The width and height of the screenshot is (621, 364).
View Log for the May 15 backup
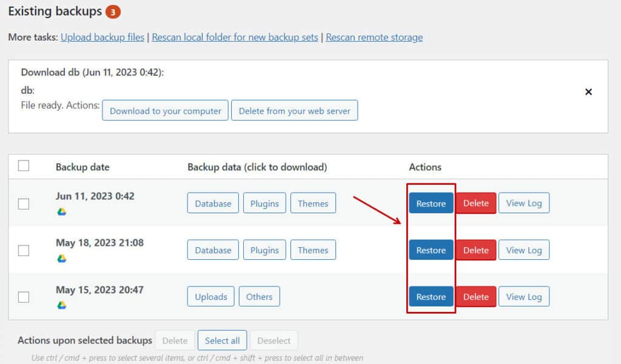524,296
